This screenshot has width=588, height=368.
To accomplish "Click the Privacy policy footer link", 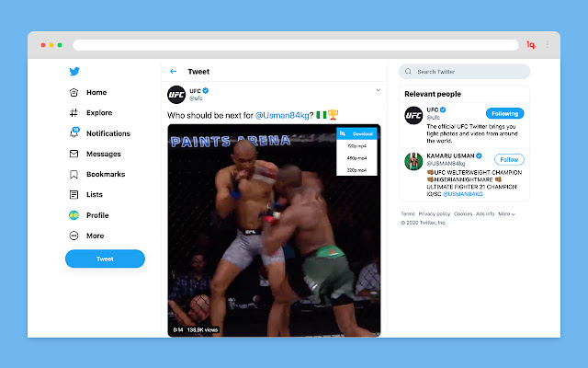I will tap(435, 214).
